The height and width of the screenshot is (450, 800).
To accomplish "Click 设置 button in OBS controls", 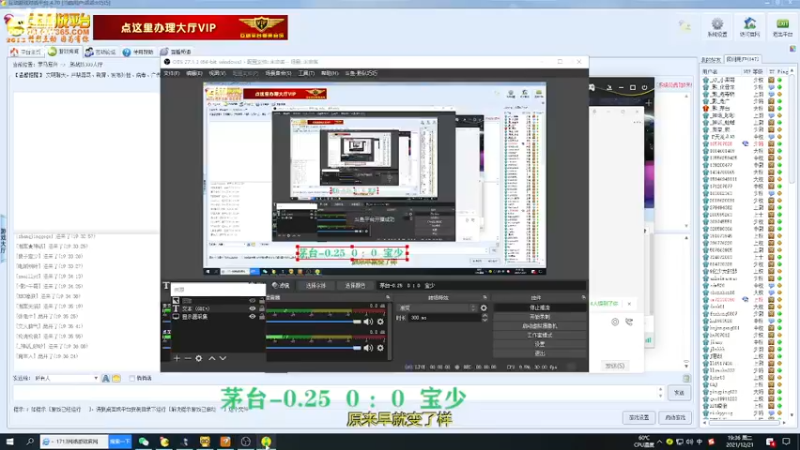I will click(539, 344).
